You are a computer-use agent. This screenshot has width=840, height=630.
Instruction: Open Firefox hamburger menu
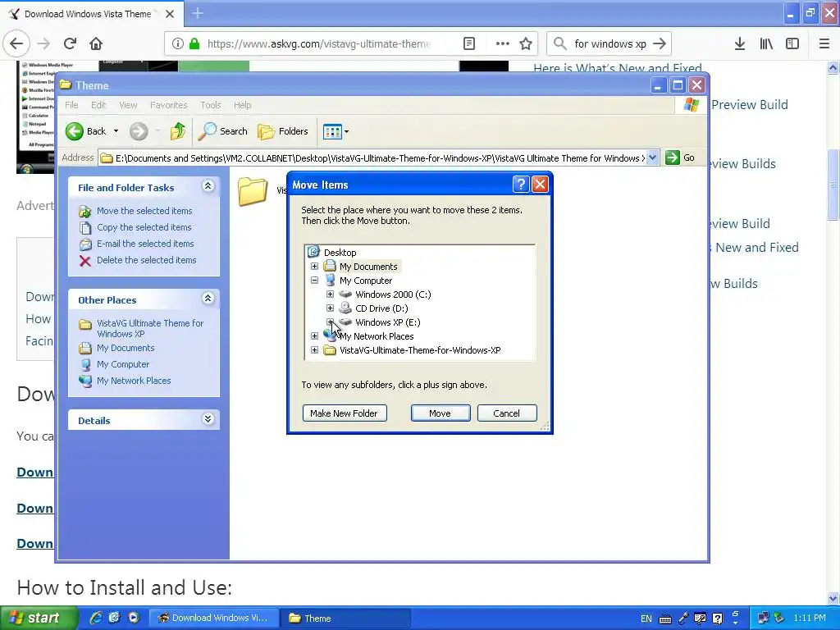[x=824, y=44]
